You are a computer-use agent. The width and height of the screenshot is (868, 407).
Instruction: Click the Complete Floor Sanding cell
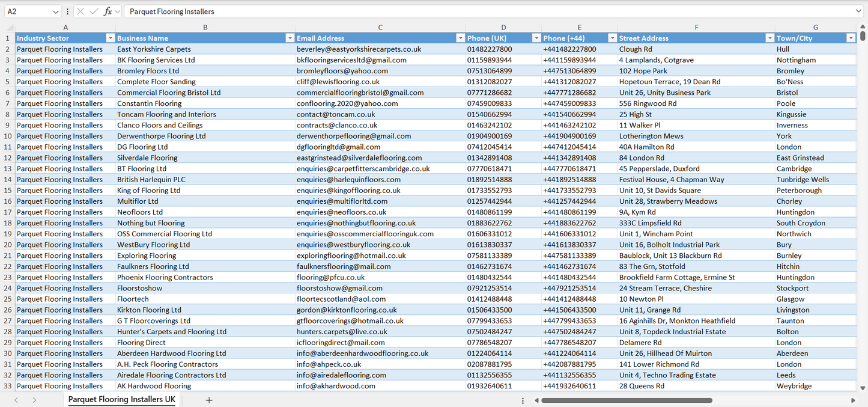pyautogui.click(x=205, y=82)
